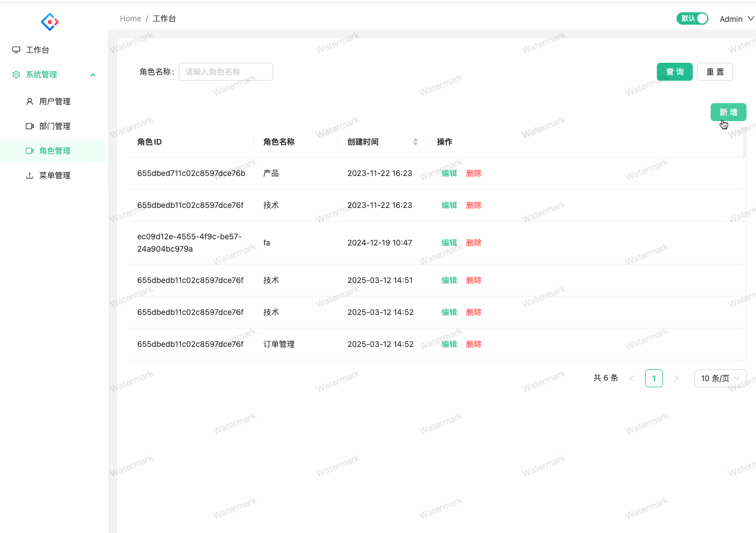Click role ID ec09d12e-4555-4f9c-be57-24a904bc979a
Screen dimensions: 756x533
click(x=189, y=243)
